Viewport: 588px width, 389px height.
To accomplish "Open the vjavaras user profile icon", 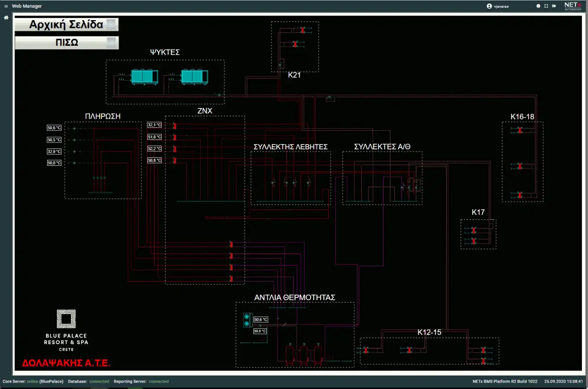I will click(489, 6).
